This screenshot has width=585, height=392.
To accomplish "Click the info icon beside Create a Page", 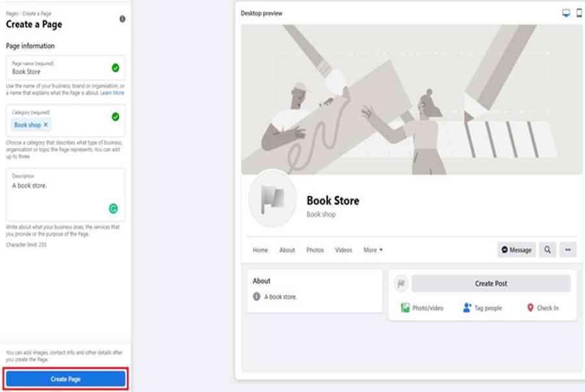I will [122, 19].
